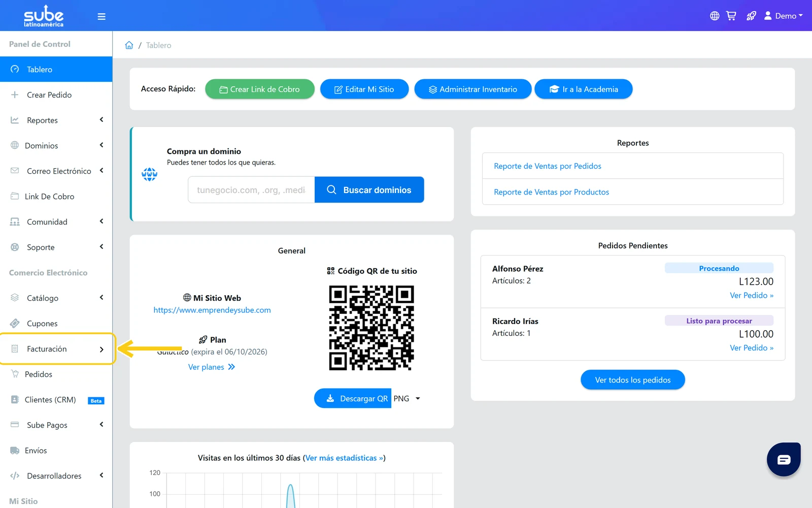View Alfonso Pérez's order via Ver Pedido
This screenshot has width=812, height=508.
[752, 295]
